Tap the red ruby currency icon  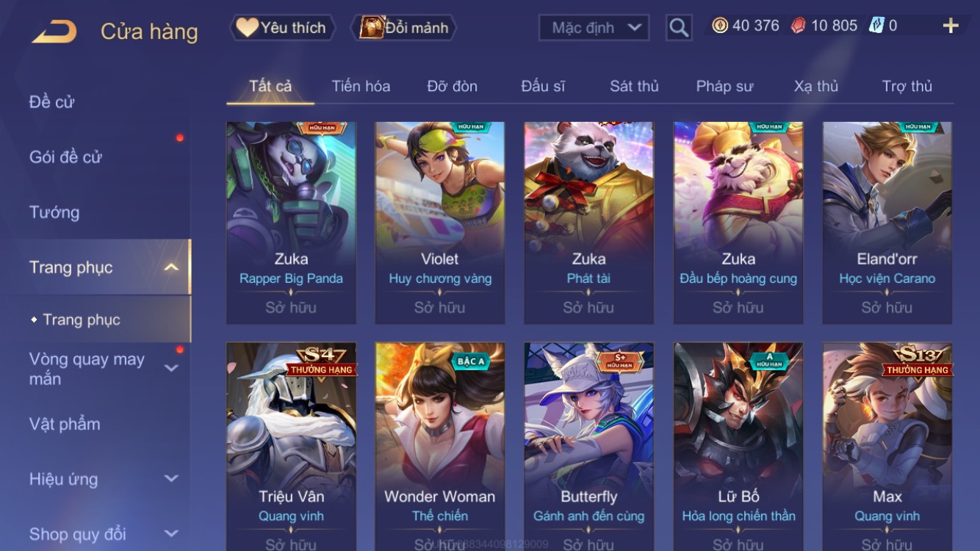pos(799,26)
